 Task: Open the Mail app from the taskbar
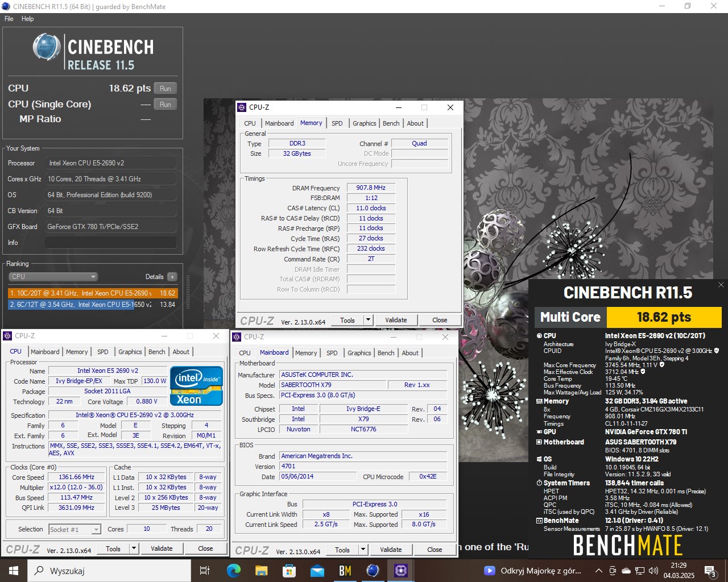tap(317, 571)
